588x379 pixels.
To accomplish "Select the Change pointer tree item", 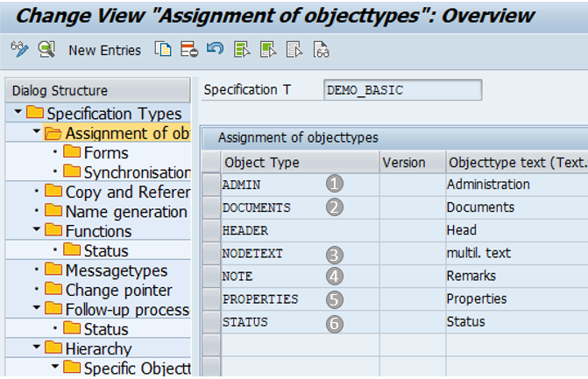I will click(118, 290).
